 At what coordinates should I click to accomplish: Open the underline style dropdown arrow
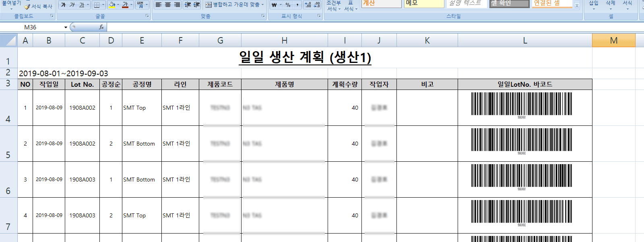point(88,5)
